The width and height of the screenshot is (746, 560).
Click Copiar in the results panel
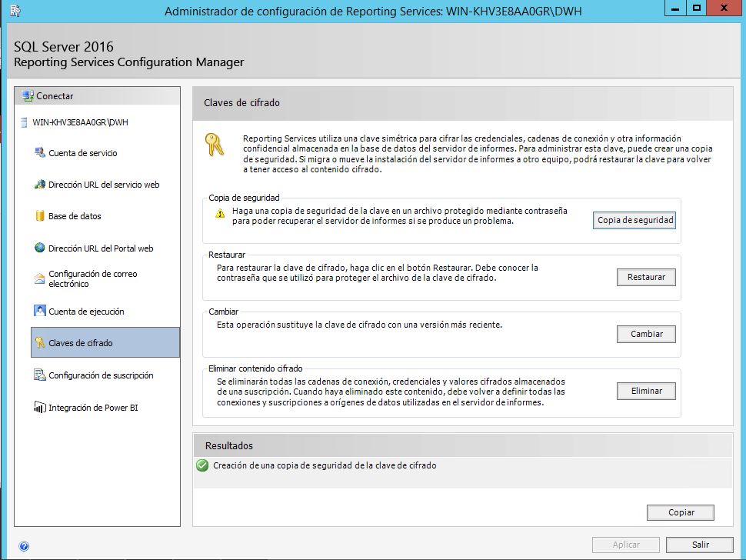(x=681, y=512)
